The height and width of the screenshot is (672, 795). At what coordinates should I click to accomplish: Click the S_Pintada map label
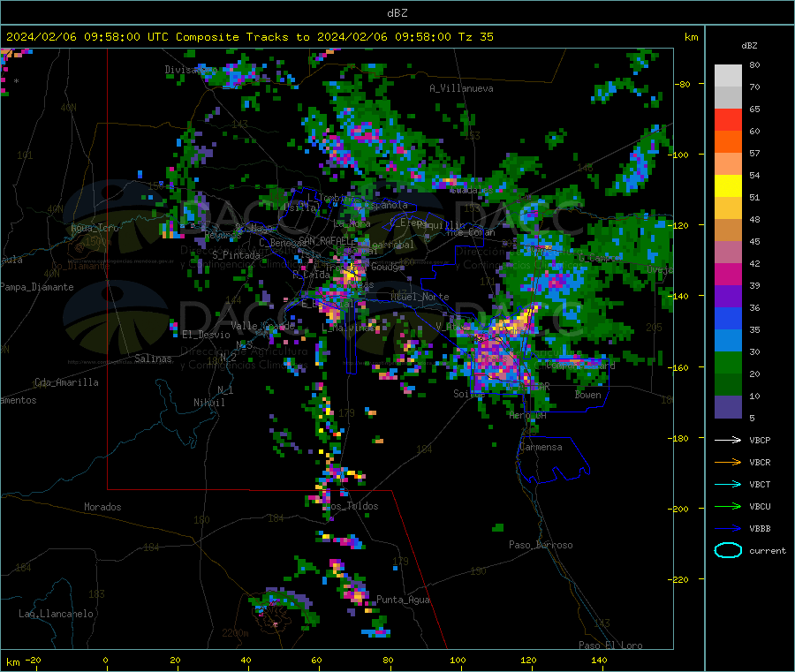click(236, 255)
